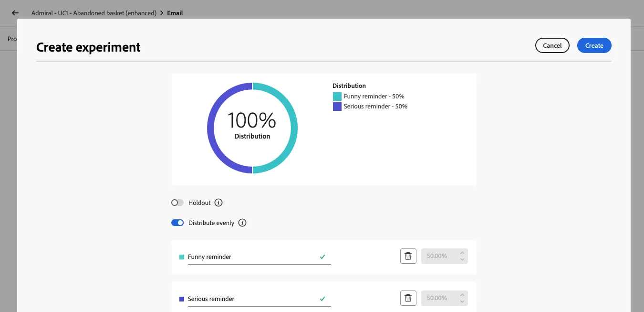Edit the Funny reminder name field
This screenshot has height=312, width=644.
click(259, 257)
